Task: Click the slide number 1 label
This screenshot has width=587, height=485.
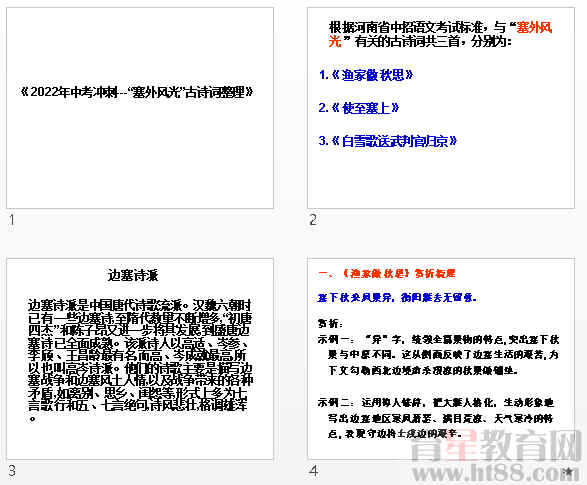Action: point(12,220)
